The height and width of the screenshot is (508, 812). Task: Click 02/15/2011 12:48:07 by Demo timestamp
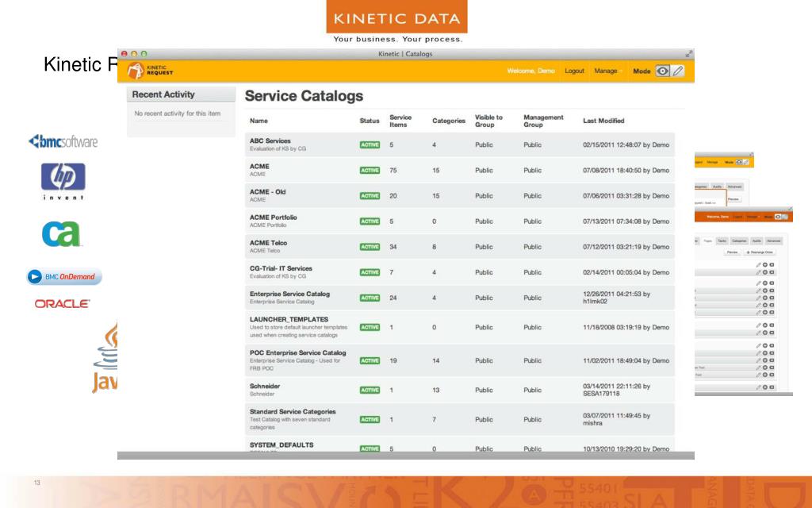[x=626, y=144]
